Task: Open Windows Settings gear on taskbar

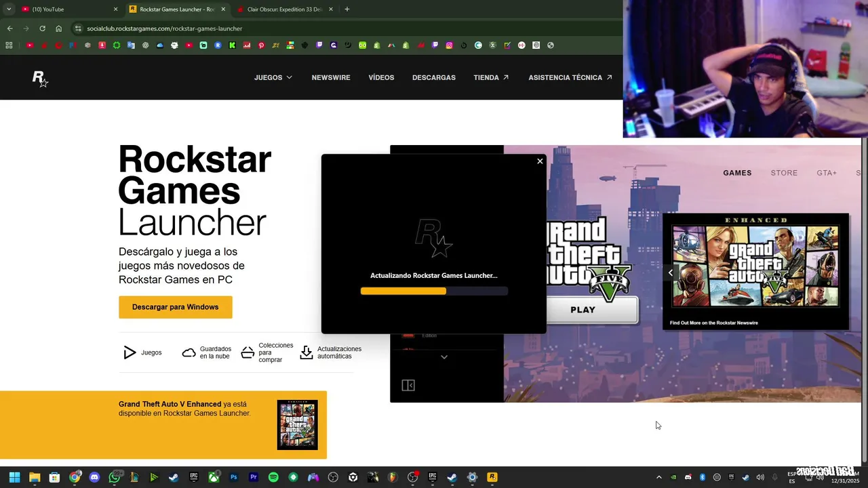Action: pos(473,477)
